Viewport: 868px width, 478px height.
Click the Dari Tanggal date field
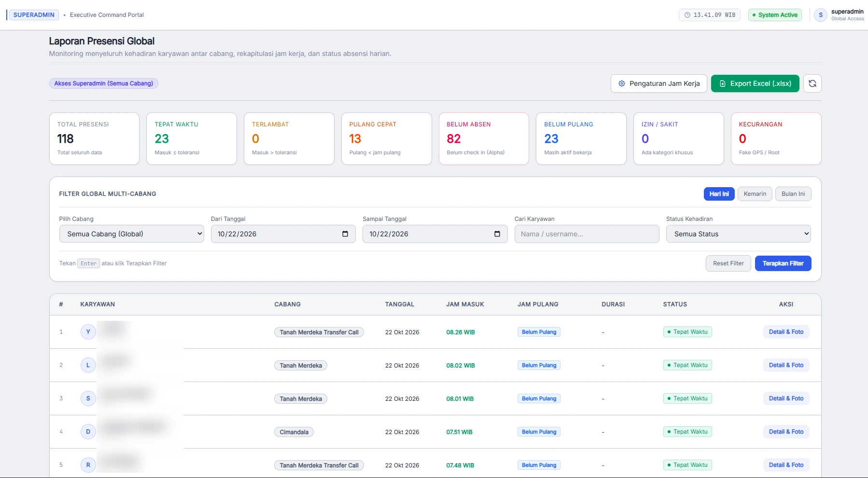click(283, 234)
